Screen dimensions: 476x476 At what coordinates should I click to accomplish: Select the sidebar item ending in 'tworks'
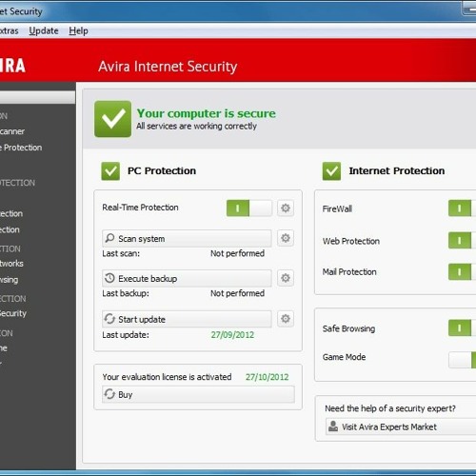[x=11, y=264]
